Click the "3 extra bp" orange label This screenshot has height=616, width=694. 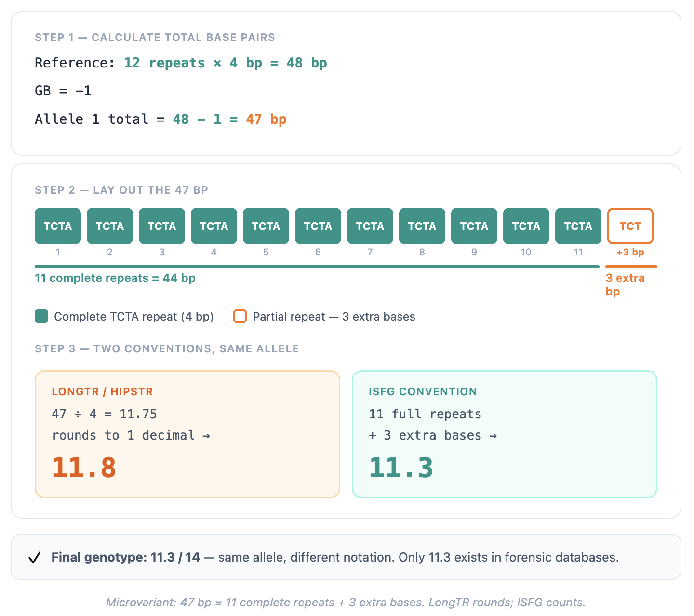tap(625, 285)
